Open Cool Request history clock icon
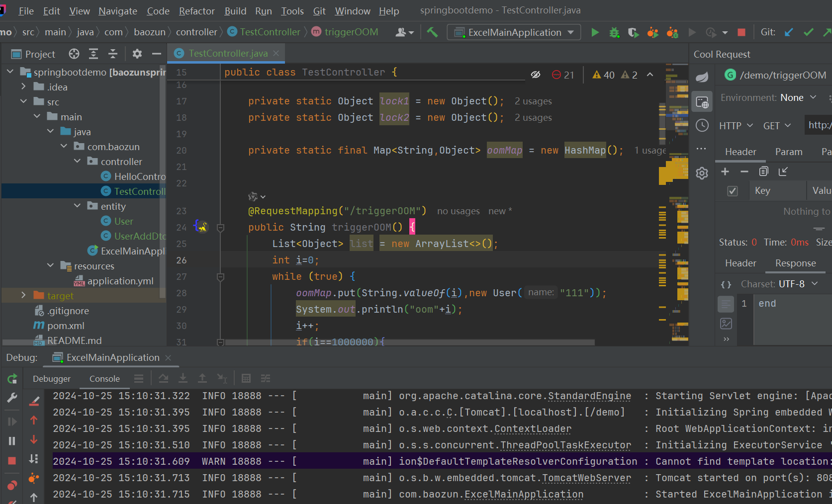The image size is (832, 504). coord(702,125)
